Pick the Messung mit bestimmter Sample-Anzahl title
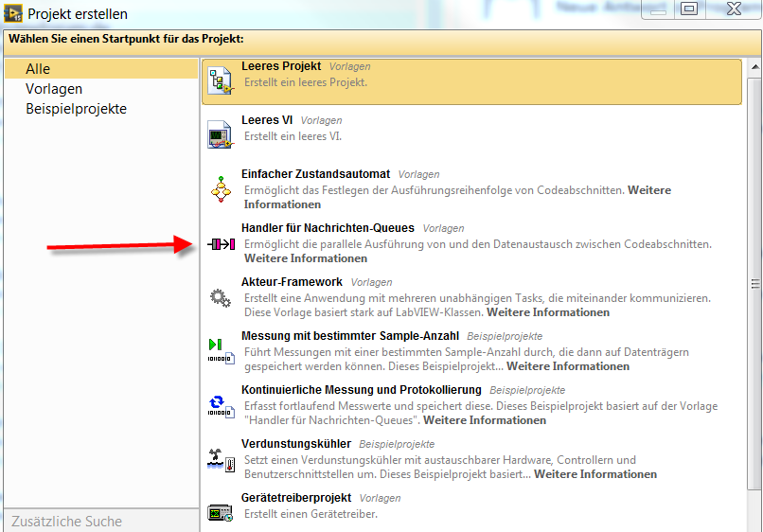 [350, 336]
